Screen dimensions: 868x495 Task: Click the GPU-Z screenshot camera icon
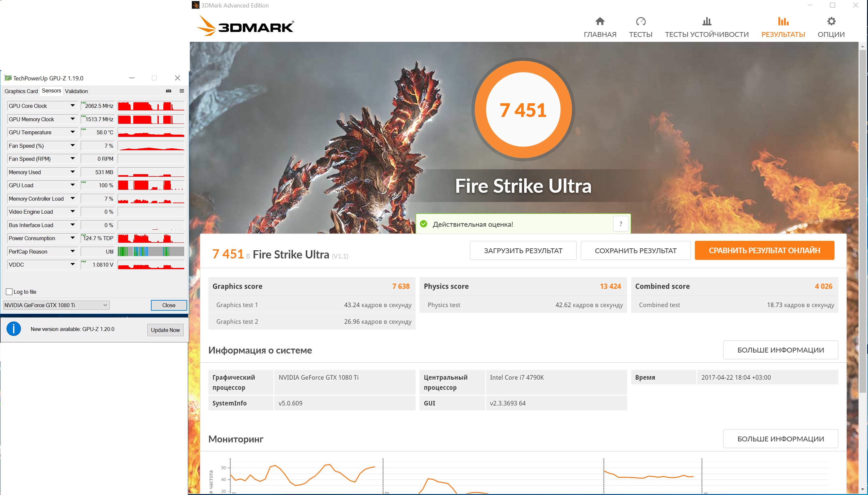[168, 91]
